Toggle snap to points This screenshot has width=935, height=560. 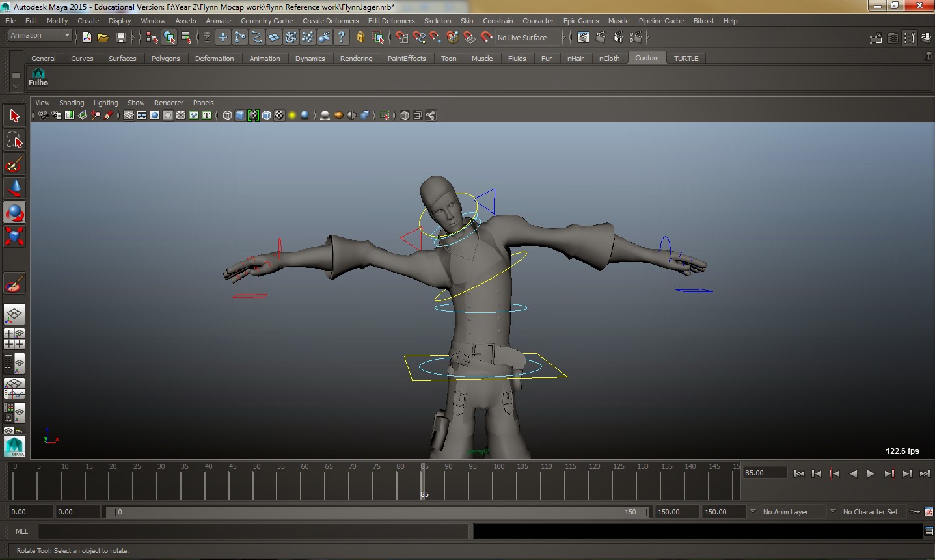pyautogui.click(x=435, y=38)
